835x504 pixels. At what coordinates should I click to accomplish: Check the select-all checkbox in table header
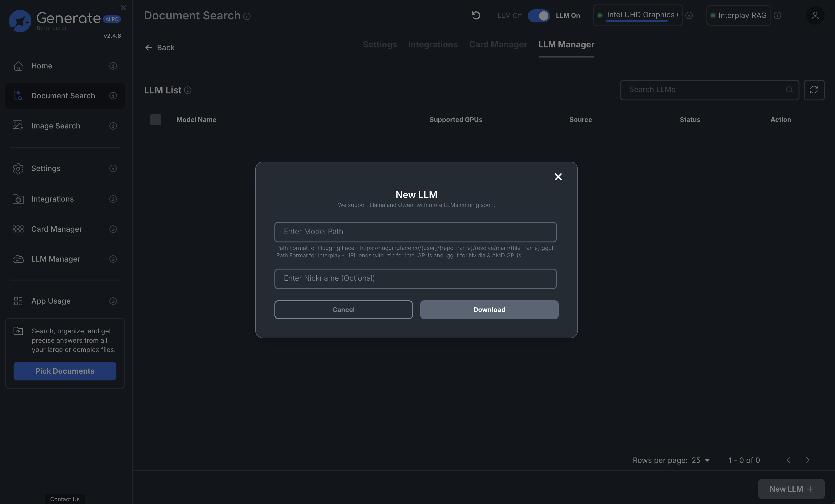(x=155, y=120)
